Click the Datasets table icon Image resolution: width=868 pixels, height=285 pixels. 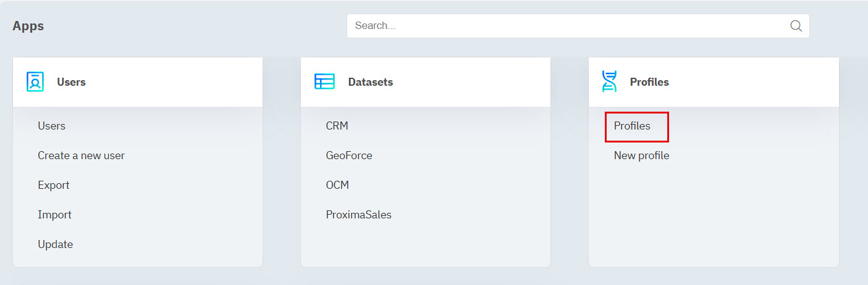click(324, 81)
